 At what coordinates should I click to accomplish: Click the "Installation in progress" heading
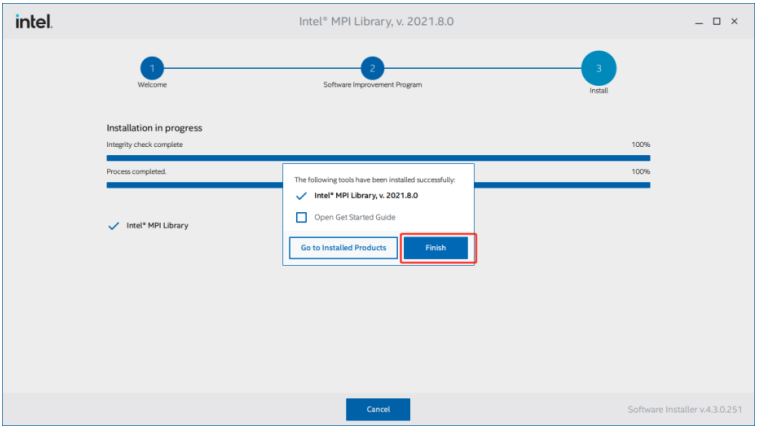pos(154,128)
